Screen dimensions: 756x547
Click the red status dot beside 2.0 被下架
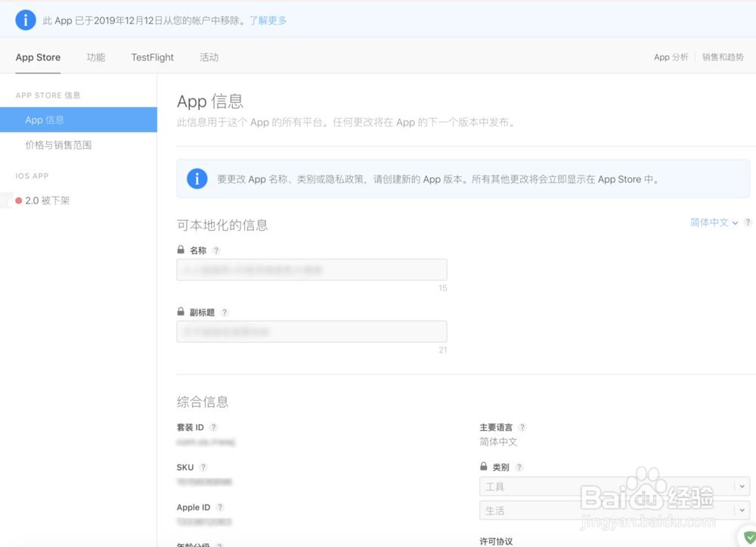tap(19, 200)
